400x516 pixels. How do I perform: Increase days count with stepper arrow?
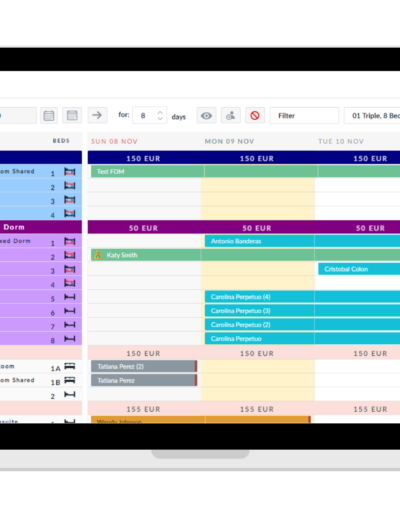(160, 112)
